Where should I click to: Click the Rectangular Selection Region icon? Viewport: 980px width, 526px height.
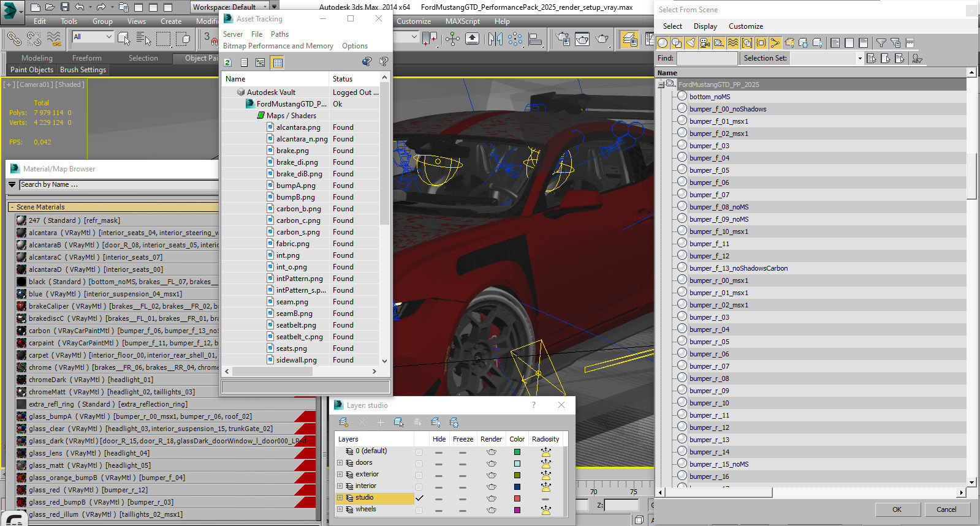[x=164, y=39]
